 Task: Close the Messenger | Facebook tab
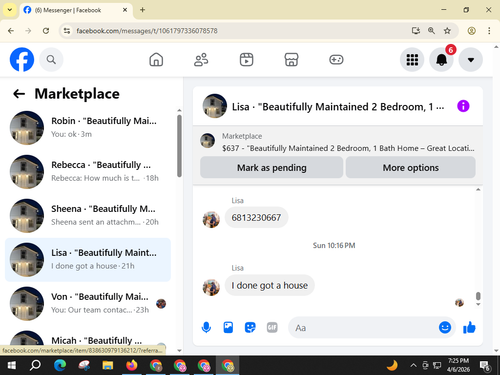pyautogui.click(x=125, y=10)
